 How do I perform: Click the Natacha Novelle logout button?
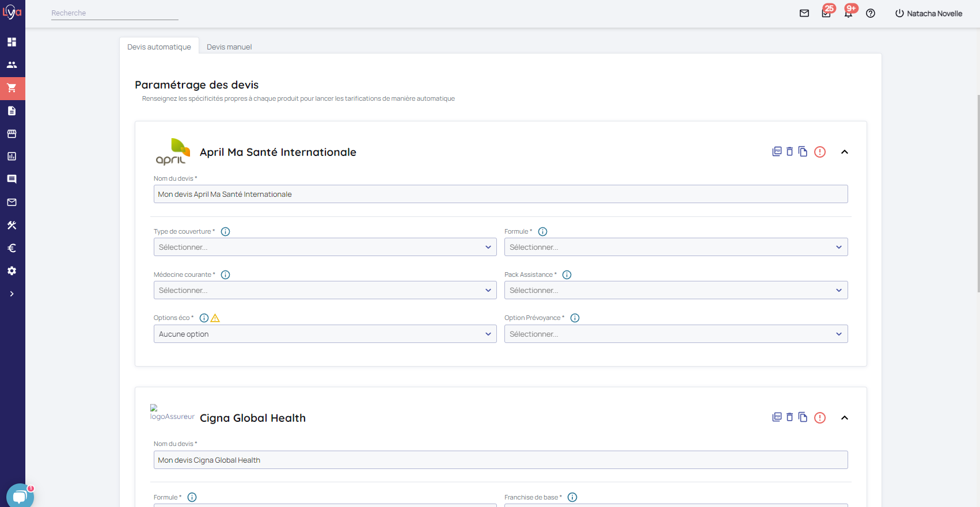point(928,13)
